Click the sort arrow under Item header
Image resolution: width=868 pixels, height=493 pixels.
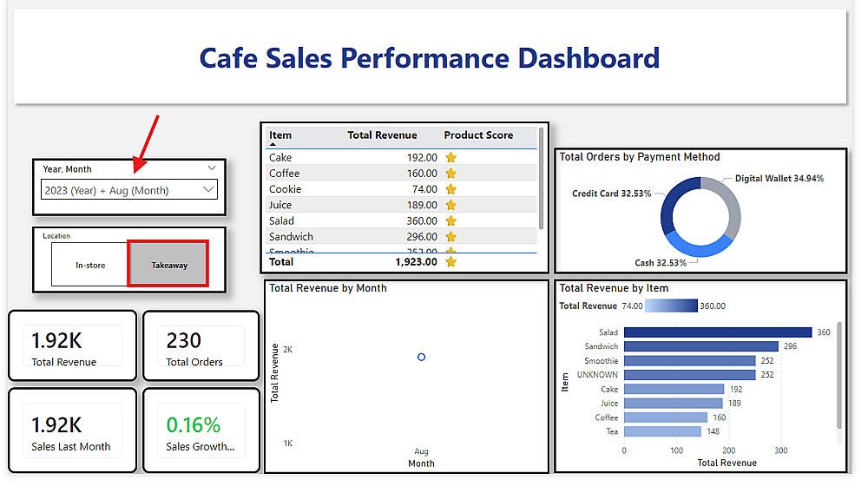273,144
